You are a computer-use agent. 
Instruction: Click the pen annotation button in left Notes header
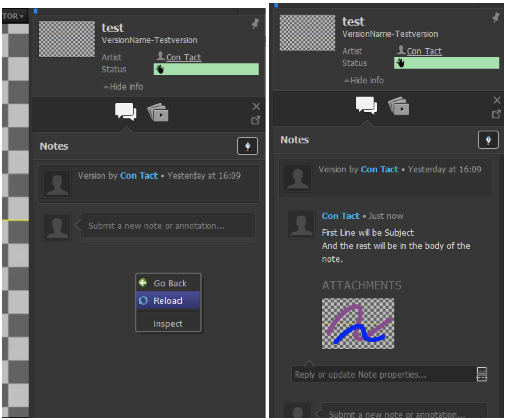click(247, 146)
